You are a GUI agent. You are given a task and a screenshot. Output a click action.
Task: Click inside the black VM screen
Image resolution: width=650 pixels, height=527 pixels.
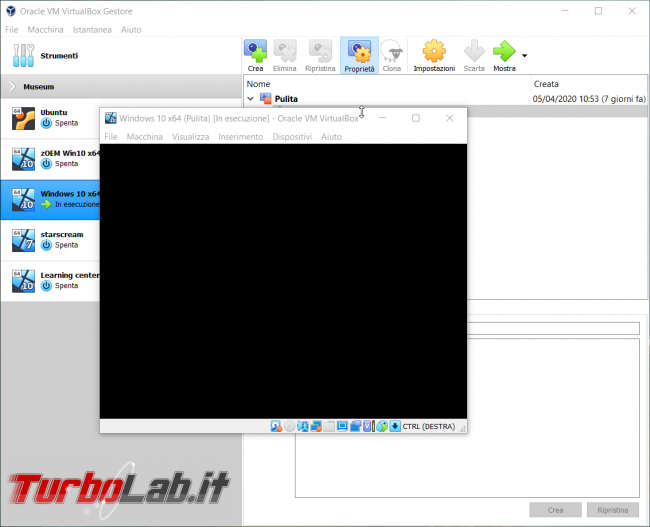click(283, 281)
